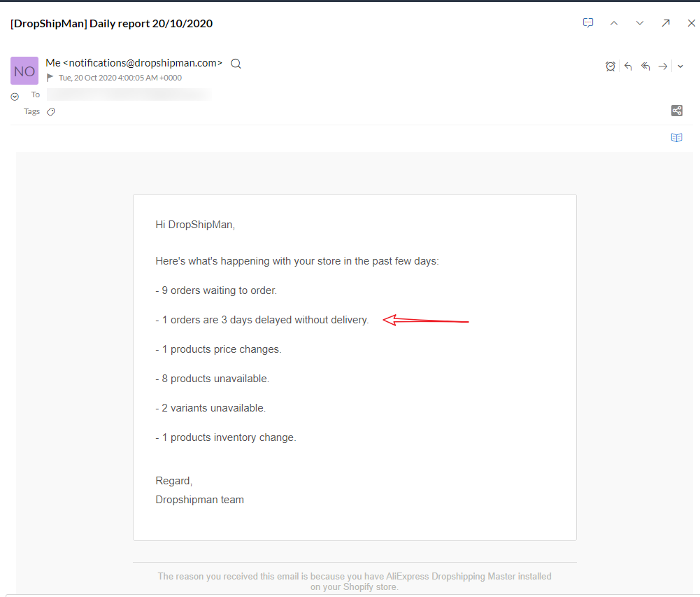Close the email view
The image size is (700, 597).
tap(691, 23)
